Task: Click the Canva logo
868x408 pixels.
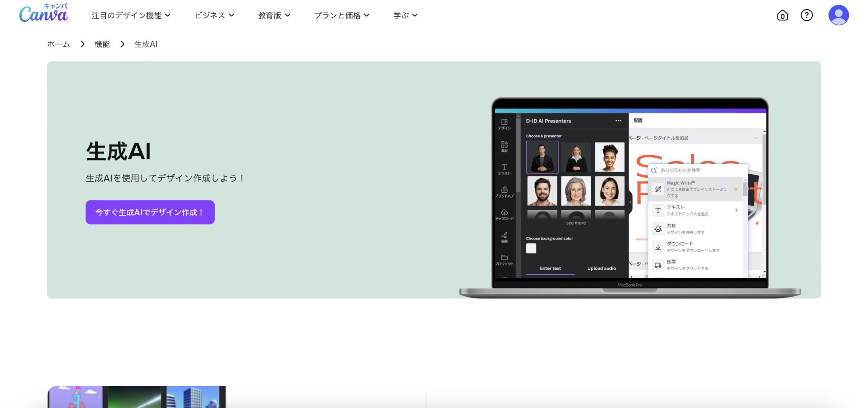Action: click(x=43, y=13)
